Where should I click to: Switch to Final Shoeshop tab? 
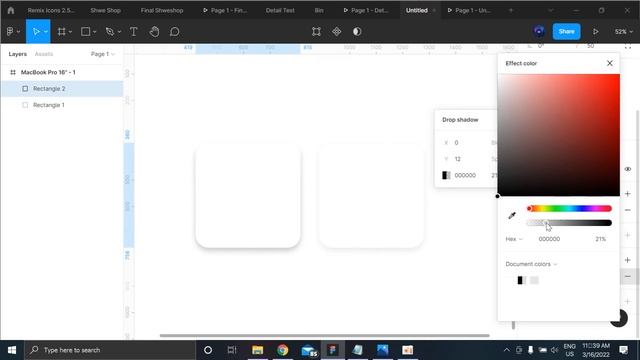tap(162, 10)
